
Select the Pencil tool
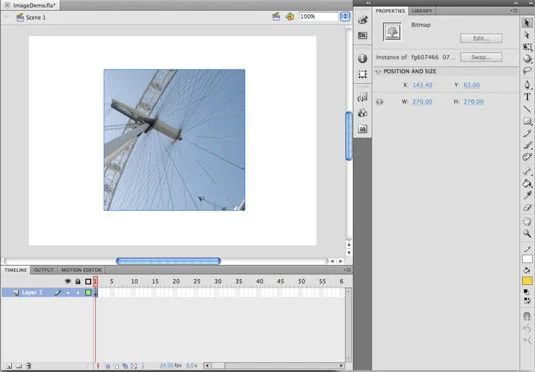[527, 133]
